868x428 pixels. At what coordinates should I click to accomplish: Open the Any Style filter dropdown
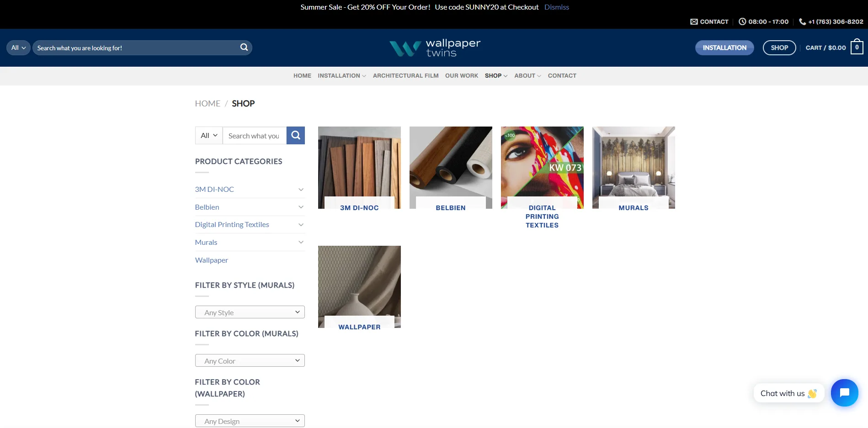[250, 312]
